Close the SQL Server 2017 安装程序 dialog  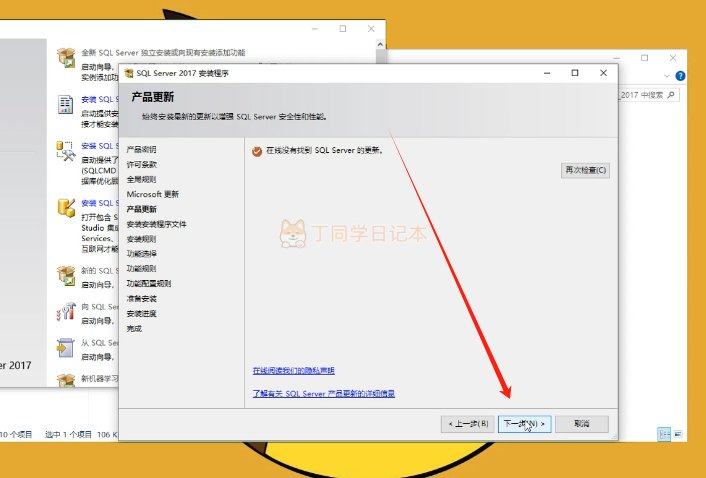click(603, 73)
